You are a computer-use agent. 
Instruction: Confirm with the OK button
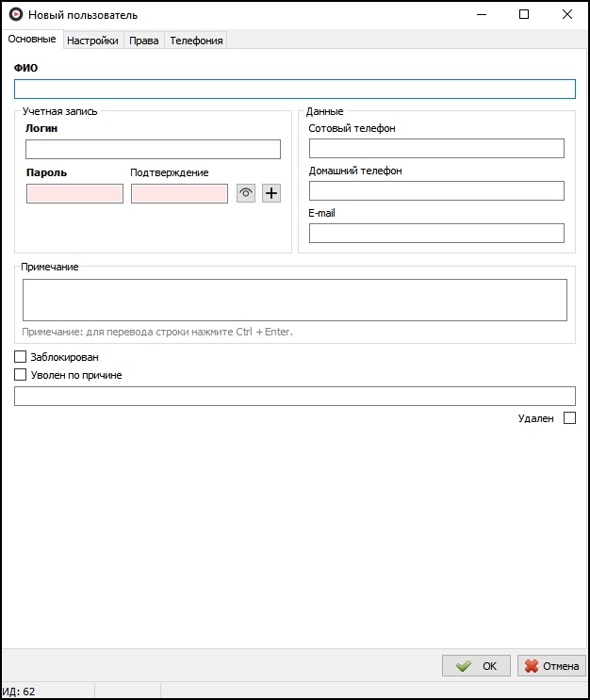(x=477, y=665)
